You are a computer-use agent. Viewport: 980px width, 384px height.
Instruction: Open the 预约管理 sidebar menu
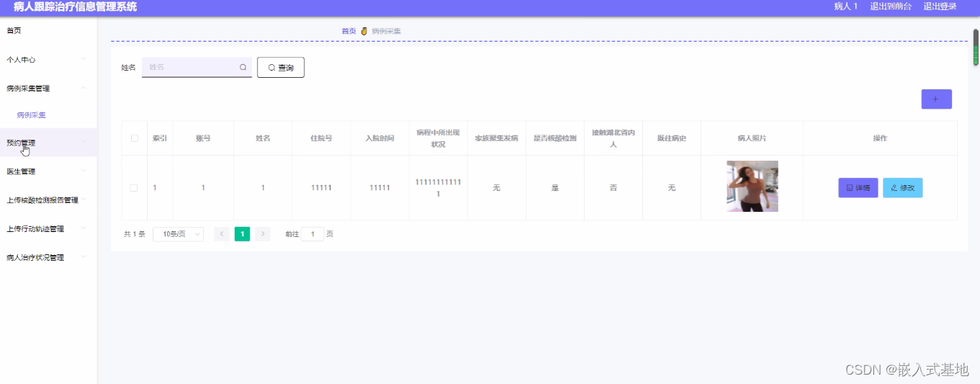(x=48, y=143)
